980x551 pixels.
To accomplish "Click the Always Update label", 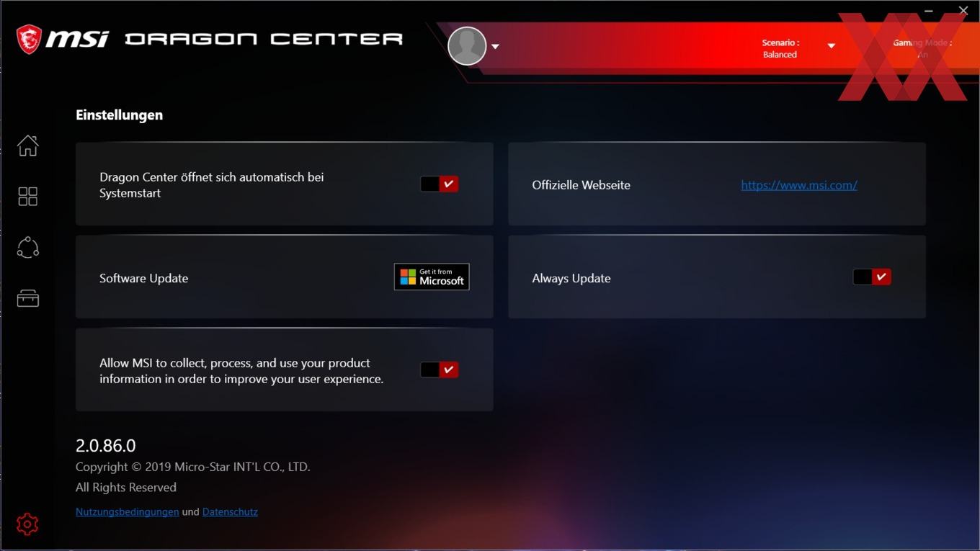I will (x=571, y=279).
